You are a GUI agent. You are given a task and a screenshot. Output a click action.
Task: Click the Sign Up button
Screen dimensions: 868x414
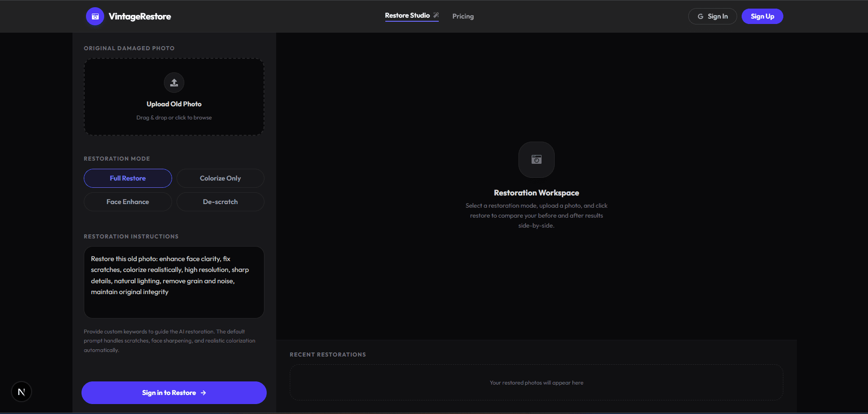click(x=762, y=16)
